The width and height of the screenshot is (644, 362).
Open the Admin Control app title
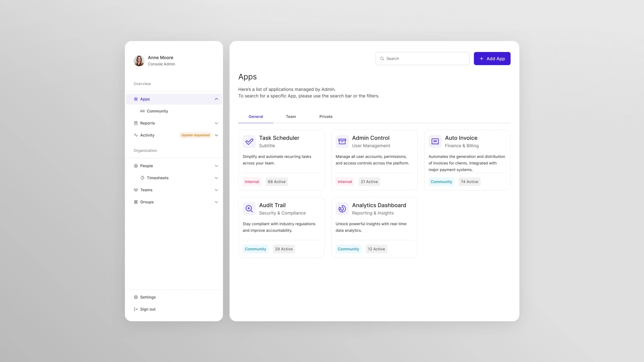coord(371,138)
